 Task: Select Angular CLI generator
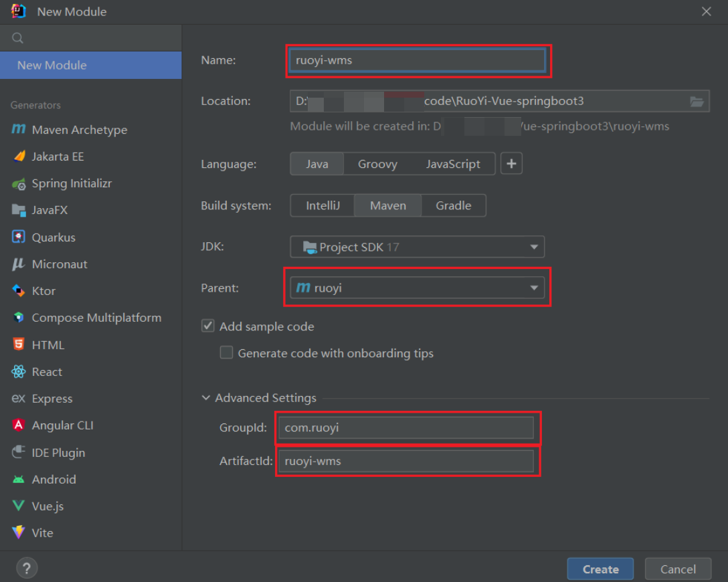click(x=91, y=425)
